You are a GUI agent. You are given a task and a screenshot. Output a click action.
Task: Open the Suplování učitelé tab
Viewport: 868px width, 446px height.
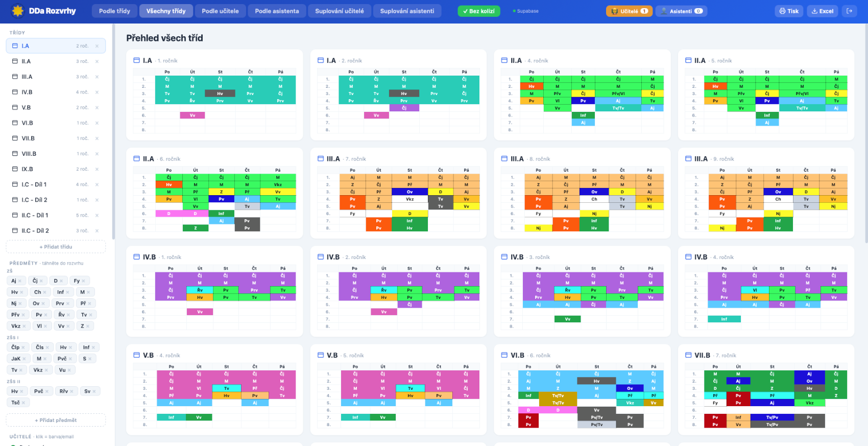(340, 11)
